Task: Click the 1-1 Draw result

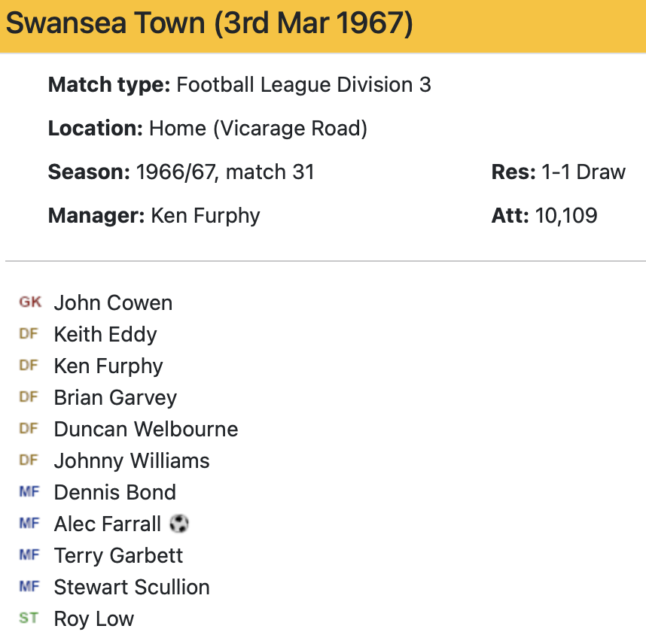Action: [x=583, y=172]
